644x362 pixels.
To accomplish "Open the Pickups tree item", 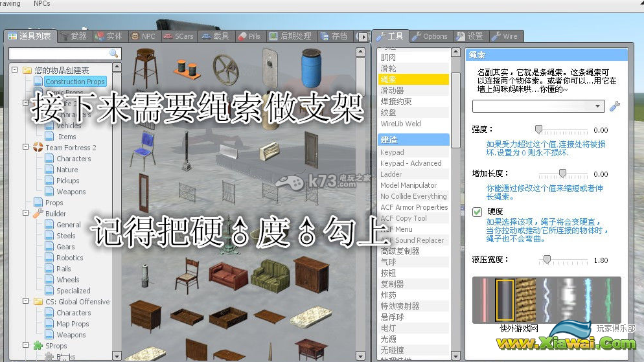I will 68,181.
